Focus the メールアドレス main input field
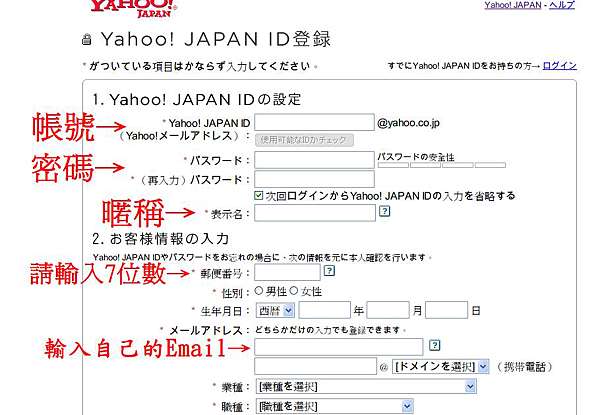The width and height of the screenshot is (600, 415). click(339, 347)
